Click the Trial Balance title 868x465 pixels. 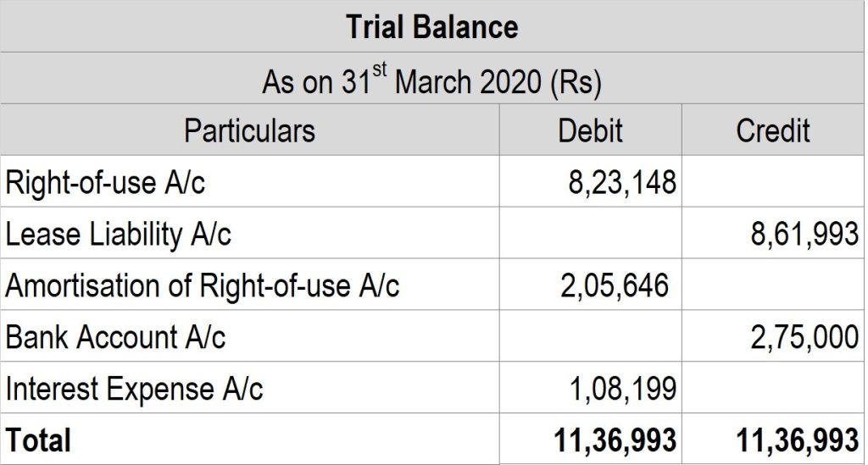click(431, 27)
